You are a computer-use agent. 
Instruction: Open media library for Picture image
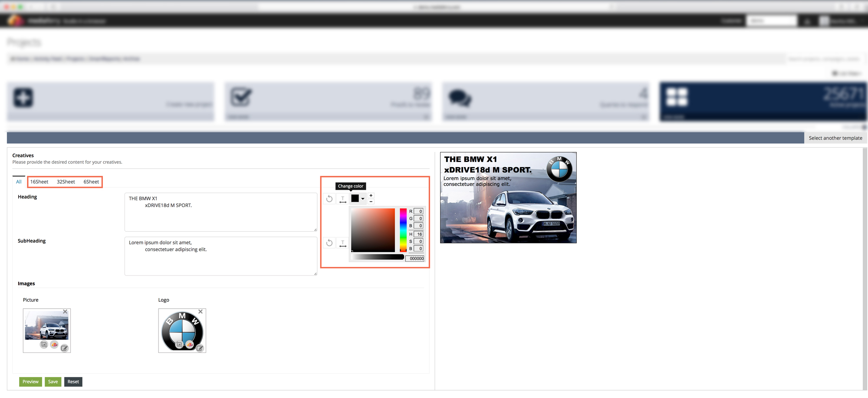click(x=54, y=345)
